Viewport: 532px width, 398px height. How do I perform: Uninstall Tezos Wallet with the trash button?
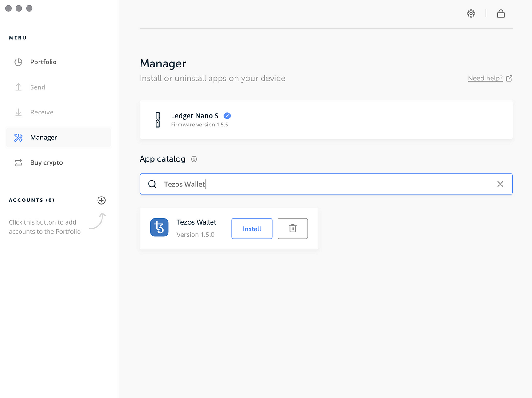(x=293, y=229)
